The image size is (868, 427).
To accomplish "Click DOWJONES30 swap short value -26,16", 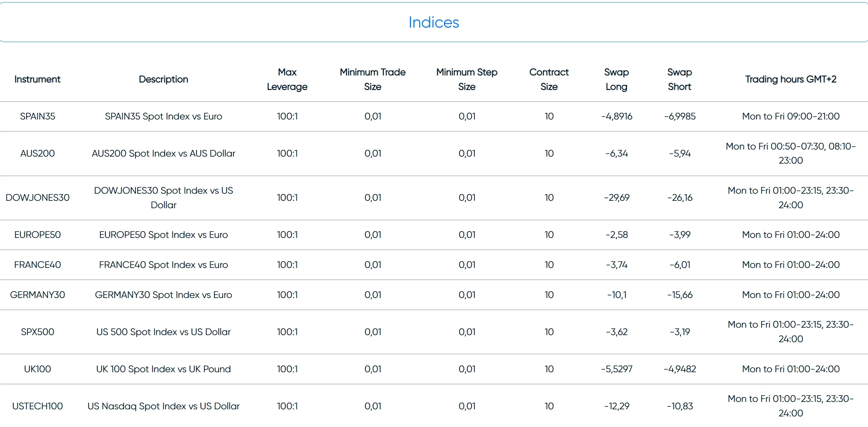I will (x=679, y=198).
